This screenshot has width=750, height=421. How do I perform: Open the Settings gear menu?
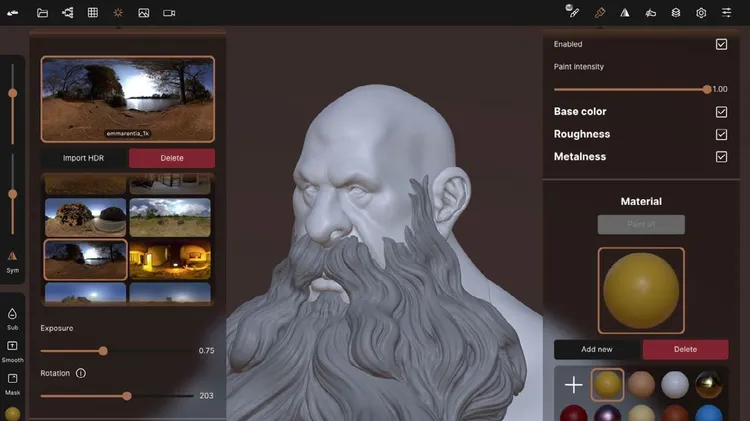pyautogui.click(x=701, y=13)
